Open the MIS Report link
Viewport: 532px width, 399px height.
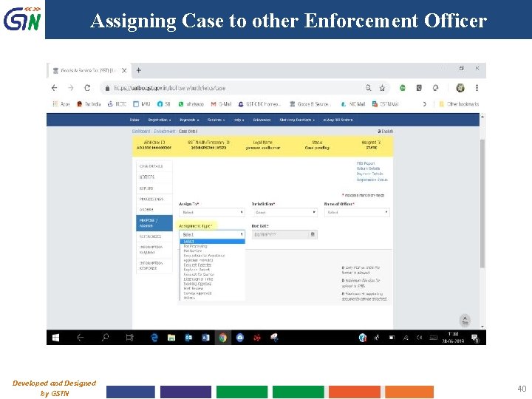(x=366, y=163)
